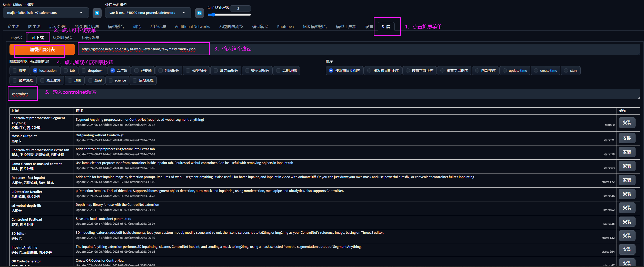644x267 pixels.
Task: Refresh the external VAE model list
Action: pos(199,13)
